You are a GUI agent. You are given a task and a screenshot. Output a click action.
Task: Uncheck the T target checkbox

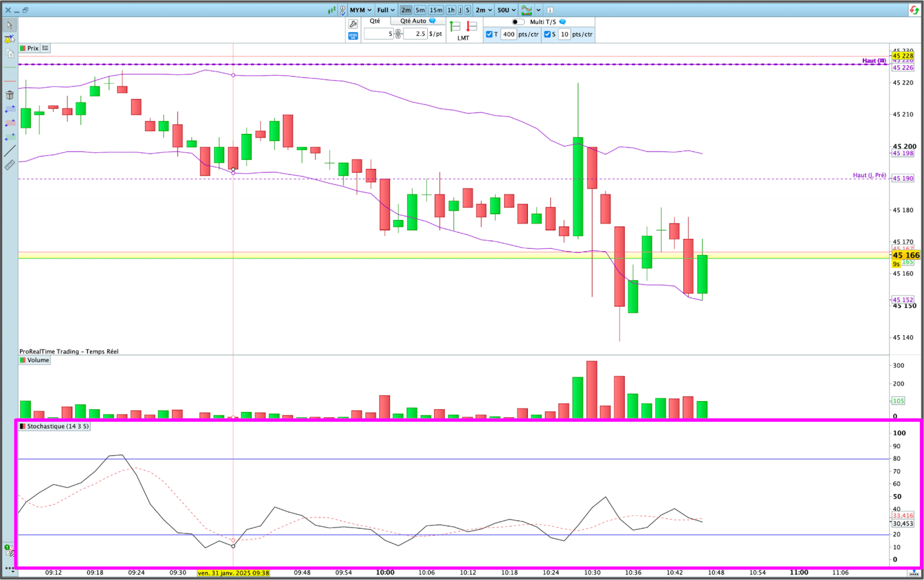point(489,34)
